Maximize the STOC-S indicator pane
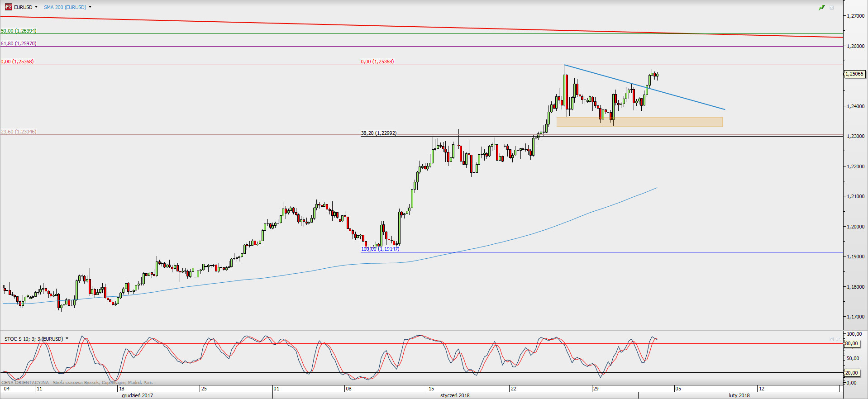Image resolution: width=868 pixels, height=399 pixels. click(832, 339)
